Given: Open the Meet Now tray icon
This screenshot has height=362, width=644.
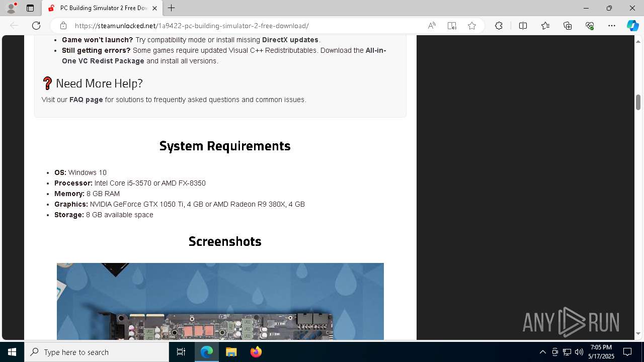Looking at the screenshot, I should pos(555,352).
